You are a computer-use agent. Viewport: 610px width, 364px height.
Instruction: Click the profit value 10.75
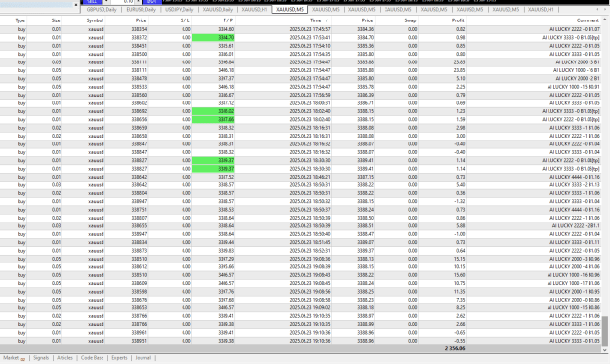pyautogui.click(x=459, y=284)
